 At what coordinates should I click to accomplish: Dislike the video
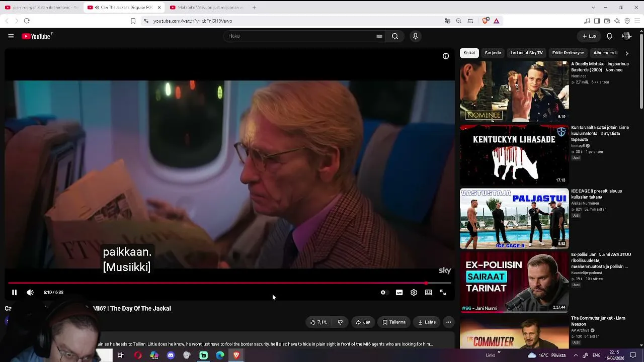340,322
